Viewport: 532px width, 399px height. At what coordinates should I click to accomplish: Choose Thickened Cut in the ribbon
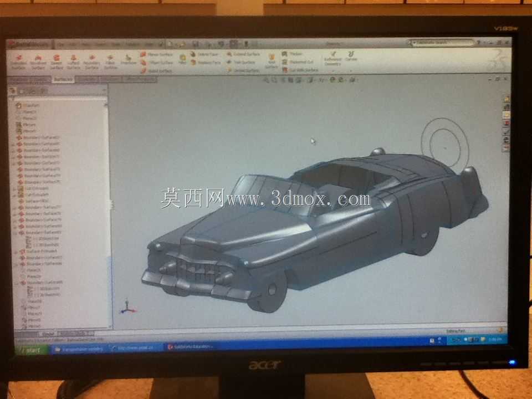[298, 62]
